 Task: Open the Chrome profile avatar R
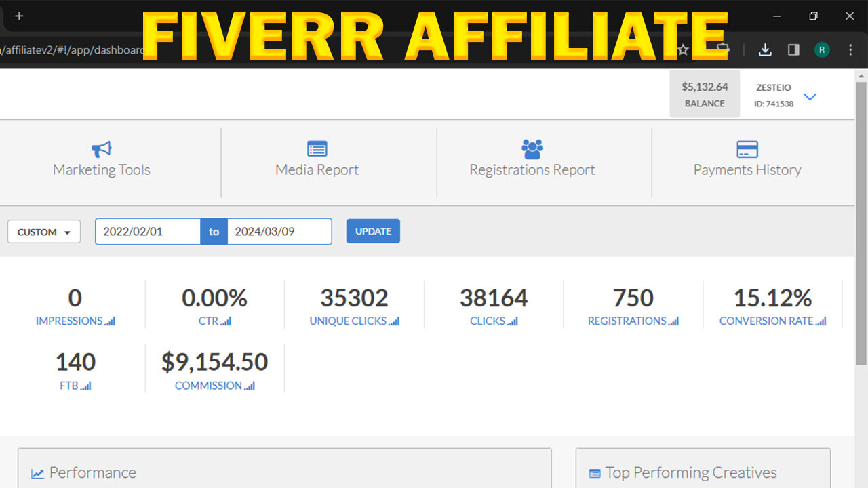pyautogui.click(x=822, y=49)
